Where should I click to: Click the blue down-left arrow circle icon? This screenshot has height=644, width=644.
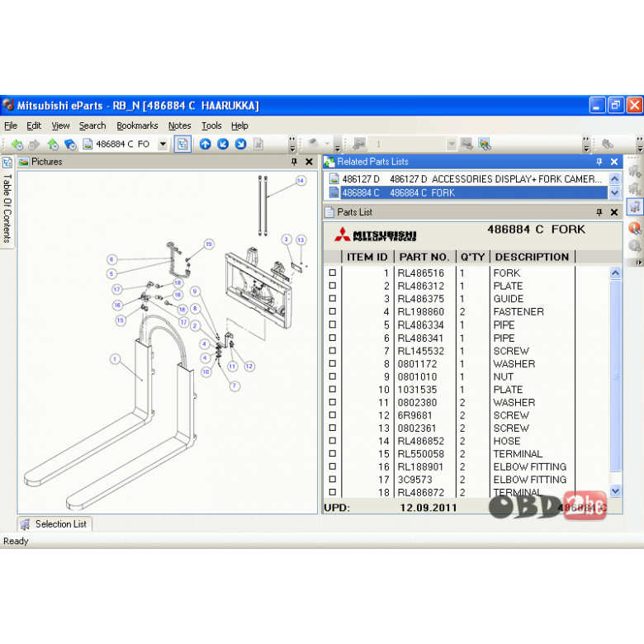pos(223,144)
